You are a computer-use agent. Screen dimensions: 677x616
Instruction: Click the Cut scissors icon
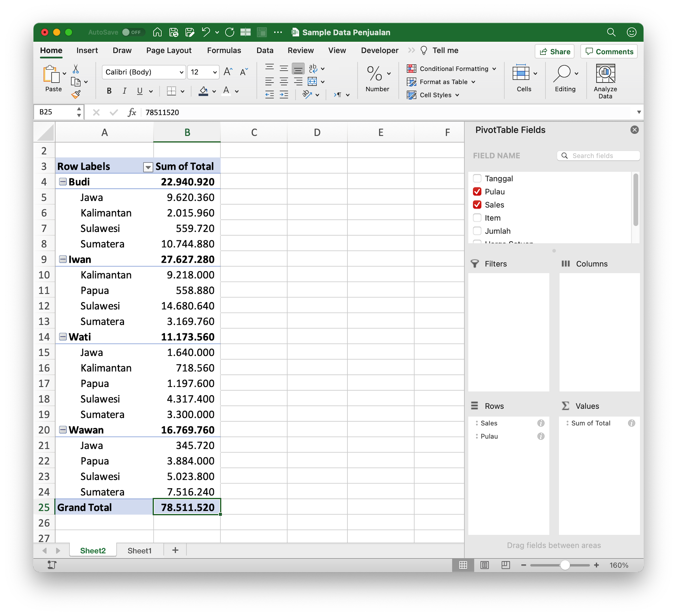[76, 69]
